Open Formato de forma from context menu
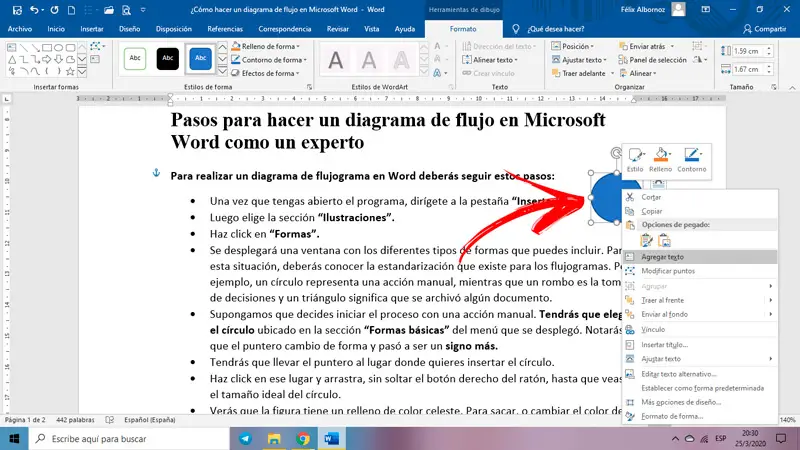Viewport: 800px width, 450px height. 700,416
